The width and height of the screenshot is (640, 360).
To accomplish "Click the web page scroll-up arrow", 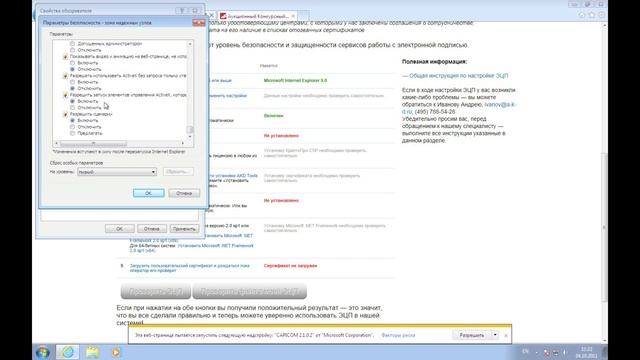I will click(604, 25).
